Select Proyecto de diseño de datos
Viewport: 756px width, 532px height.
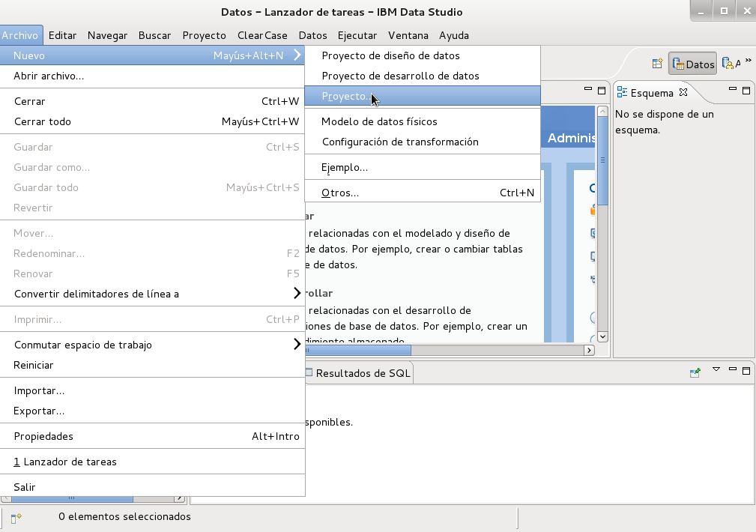tap(423, 55)
